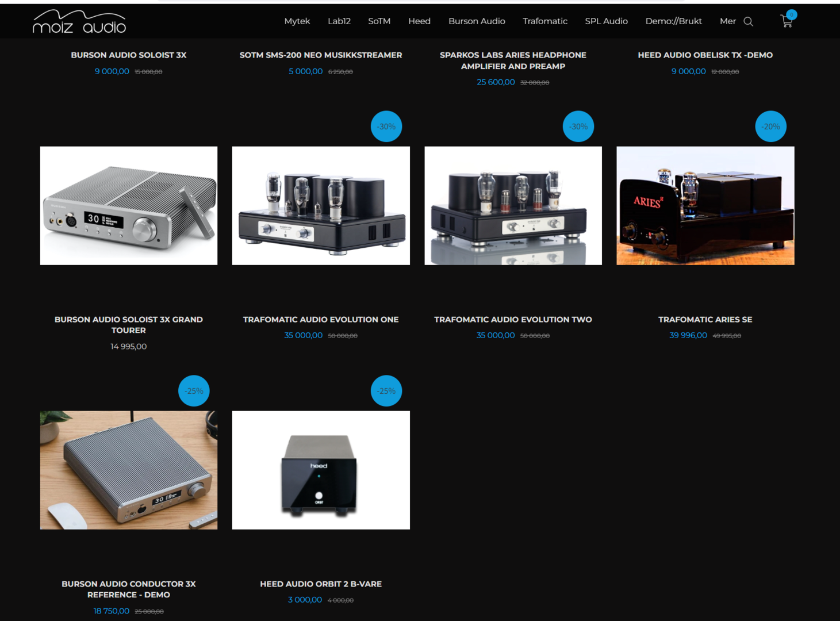Click the -30% badge on Evolution Two

coord(578,126)
